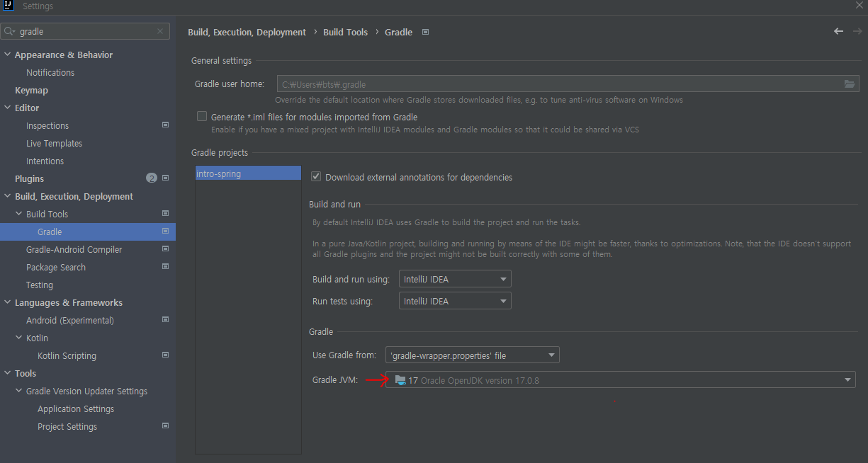Image resolution: width=868 pixels, height=463 pixels.
Task: Open the Gradle JVM dropdown
Action: [x=621, y=380]
